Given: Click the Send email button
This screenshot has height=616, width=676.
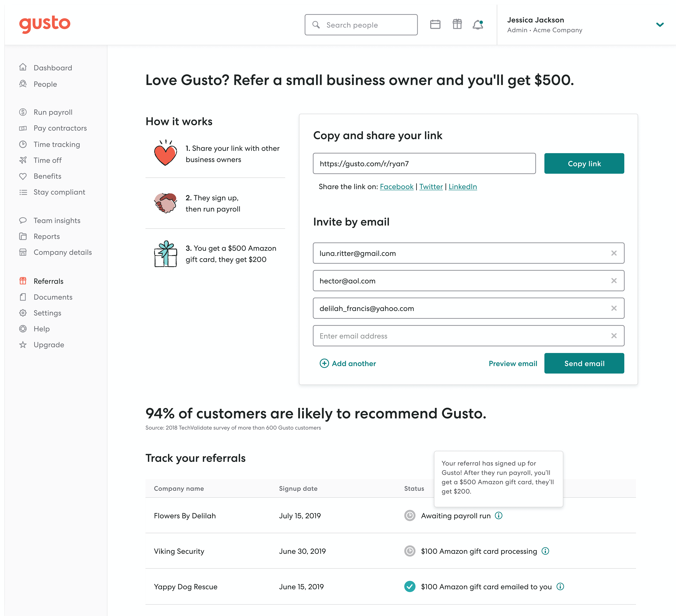Looking at the screenshot, I should pos(584,363).
